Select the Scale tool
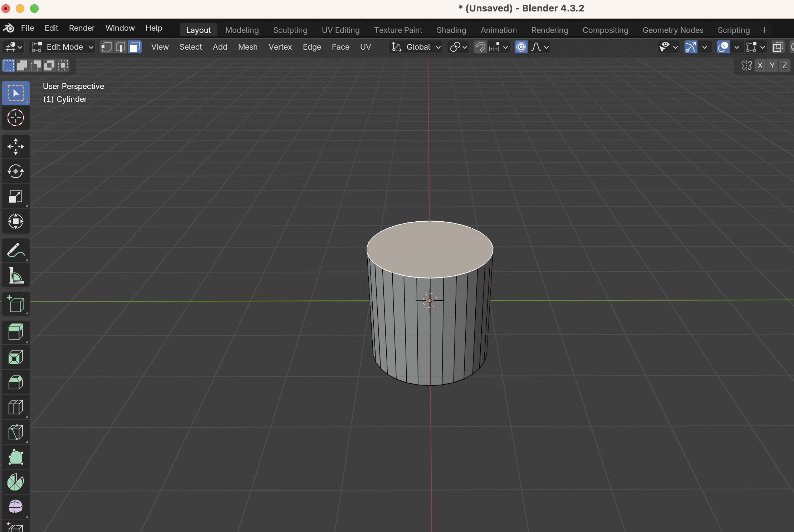The height and width of the screenshot is (532, 794). pos(16,196)
